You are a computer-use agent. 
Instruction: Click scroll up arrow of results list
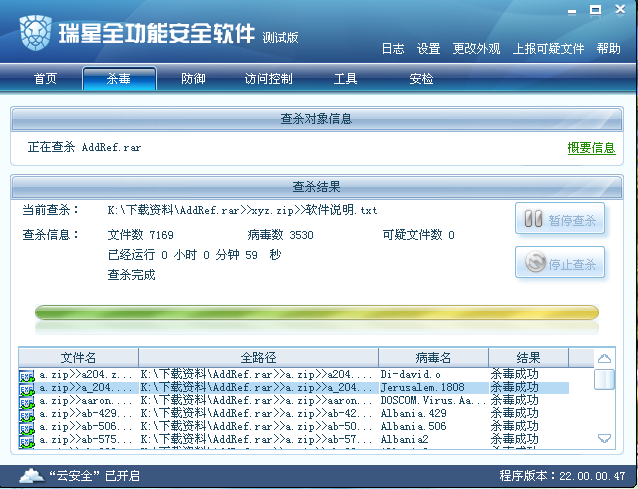click(604, 358)
